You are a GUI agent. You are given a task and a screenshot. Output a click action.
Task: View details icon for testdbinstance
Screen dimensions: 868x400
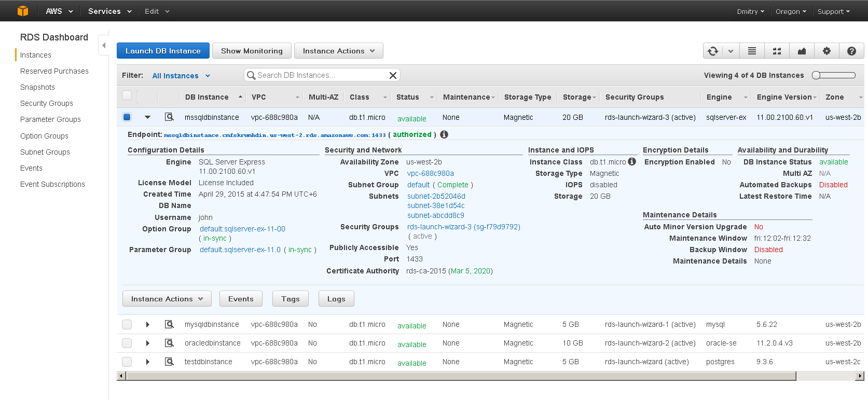[x=169, y=362]
